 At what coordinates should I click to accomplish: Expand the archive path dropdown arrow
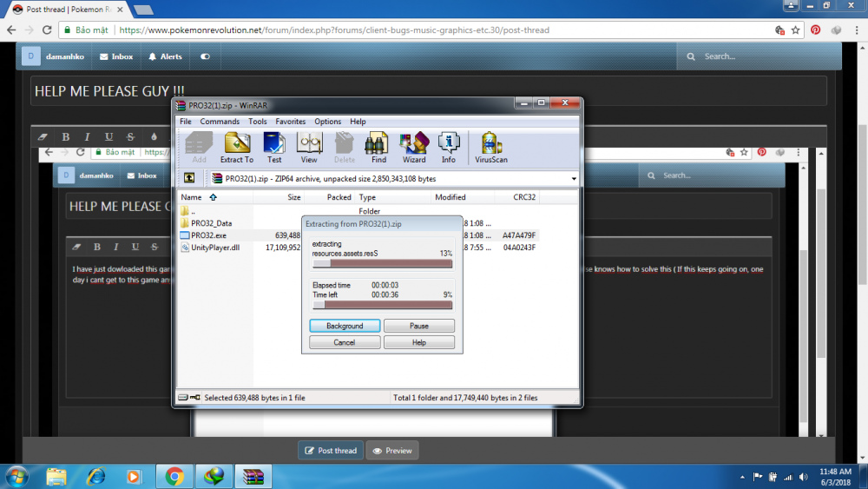pos(574,179)
